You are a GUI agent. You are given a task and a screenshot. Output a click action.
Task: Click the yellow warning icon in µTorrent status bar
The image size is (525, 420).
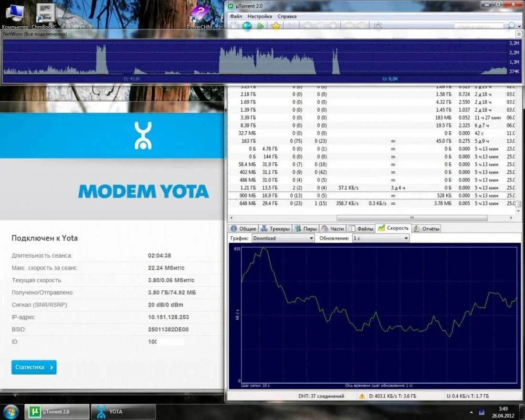coord(362,396)
